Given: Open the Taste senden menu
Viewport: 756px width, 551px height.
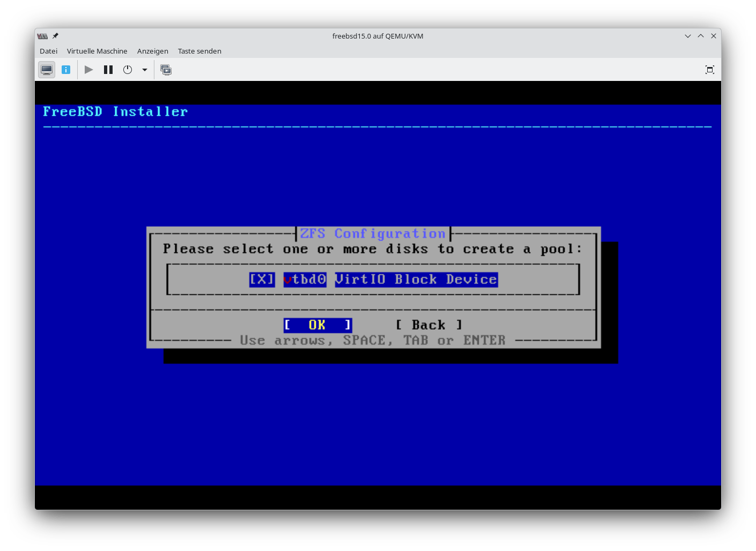Looking at the screenshot, I should click(199, 51).
